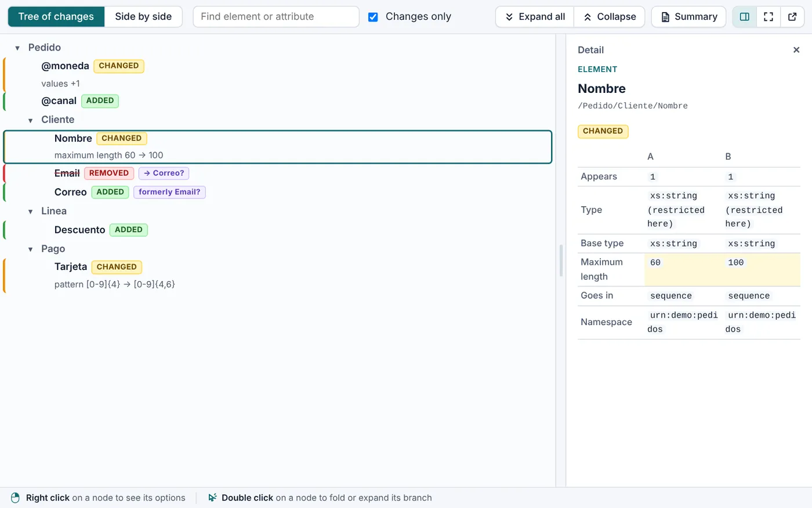The image size is (812, 508).
Task: Open in new window icon
Action: tap(792, 17)
